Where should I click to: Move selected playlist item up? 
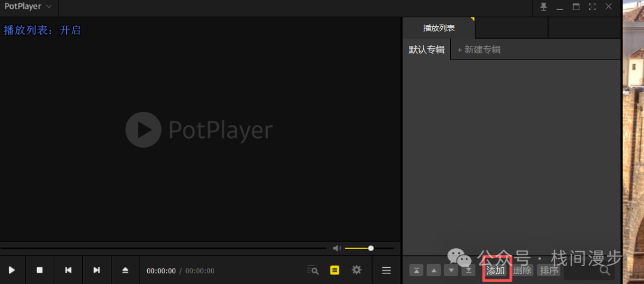coord(434,270)
